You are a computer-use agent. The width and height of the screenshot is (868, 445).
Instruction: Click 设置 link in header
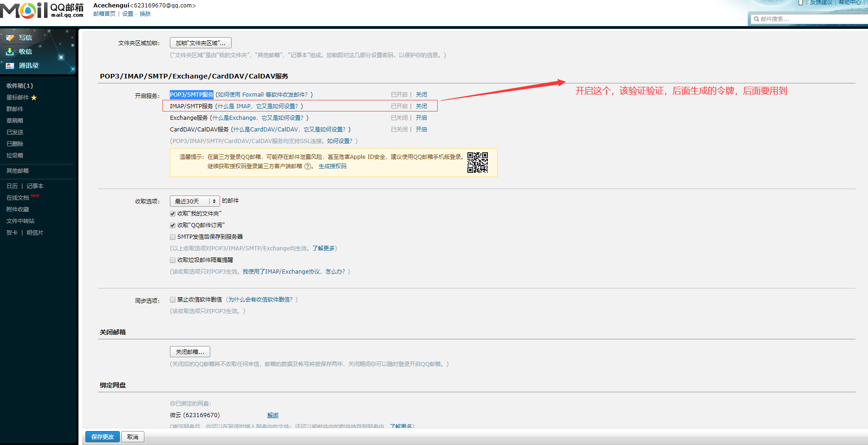coord(128,14)
